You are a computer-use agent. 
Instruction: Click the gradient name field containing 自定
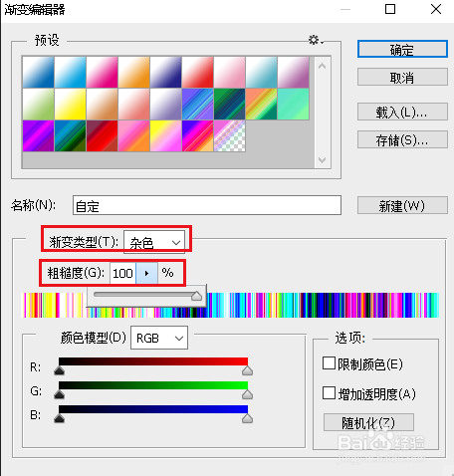207,205
